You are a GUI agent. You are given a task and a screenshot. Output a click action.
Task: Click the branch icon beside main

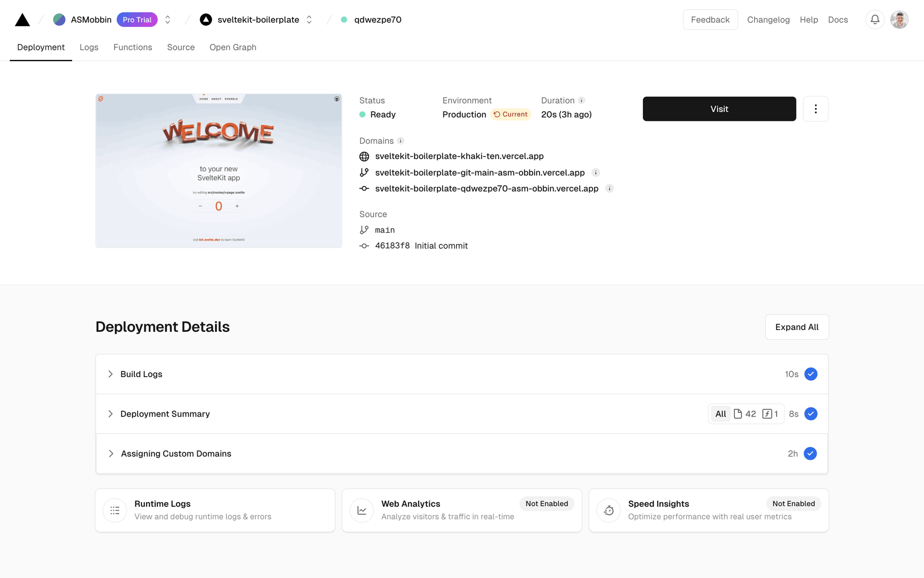point(364,230)
